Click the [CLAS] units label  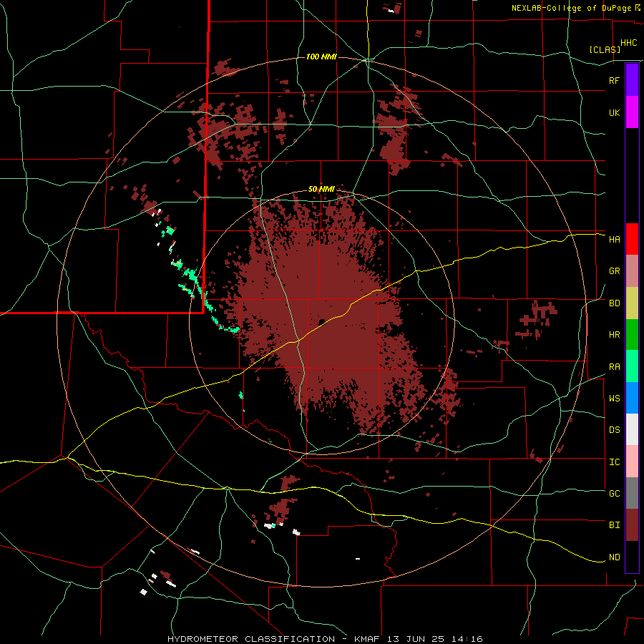[605, 49]
